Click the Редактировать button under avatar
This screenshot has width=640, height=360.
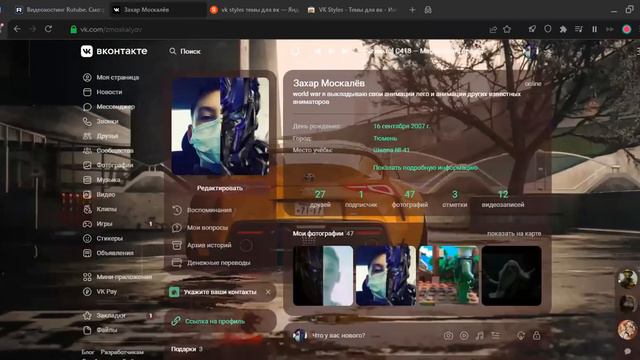click(x=220, y=188)
